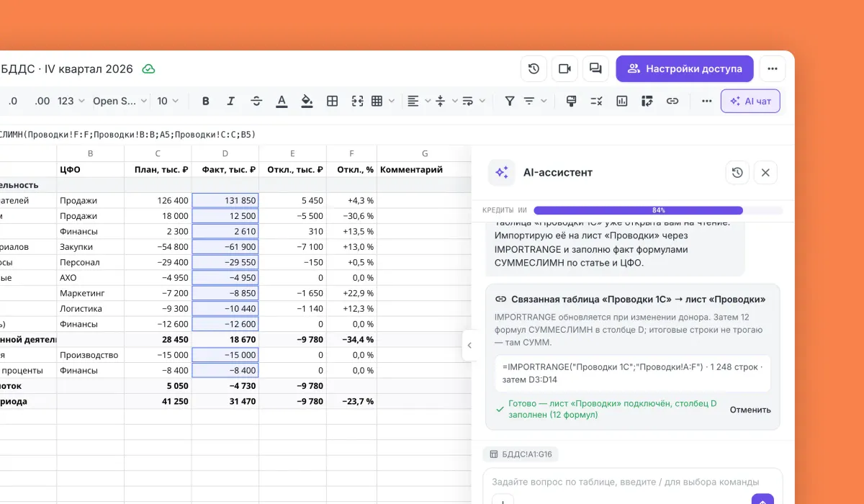
Task: Insert a chart using the chart icon
Action: [621, 102]
